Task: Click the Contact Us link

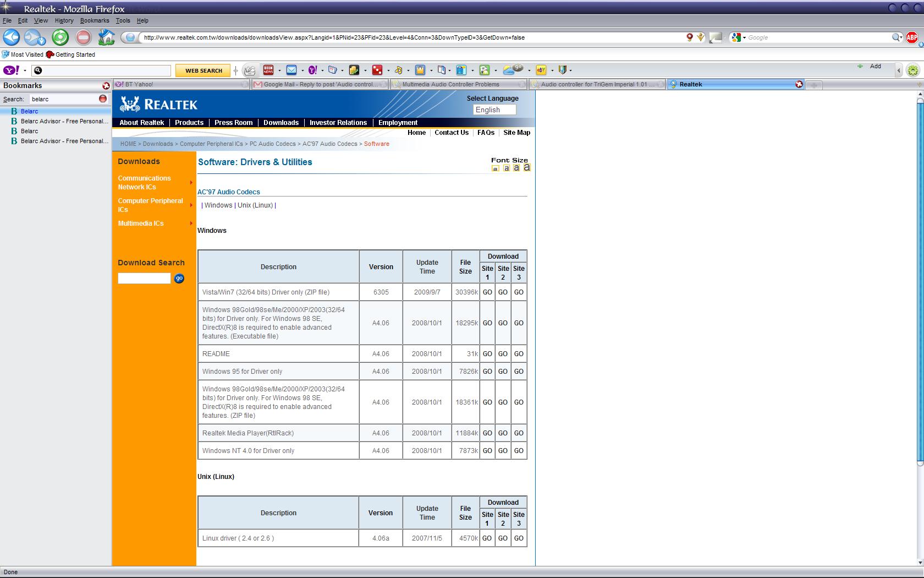Action: coord(452,133)
